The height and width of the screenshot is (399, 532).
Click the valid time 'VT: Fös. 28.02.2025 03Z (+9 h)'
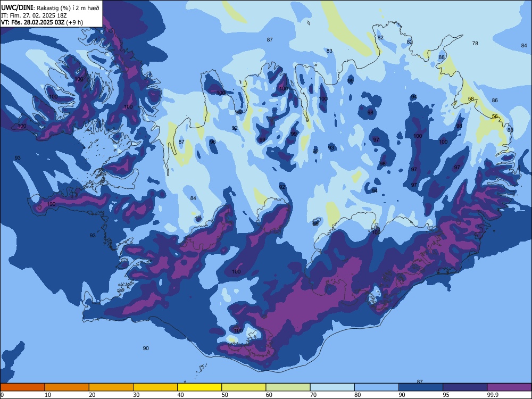(42, 22)
